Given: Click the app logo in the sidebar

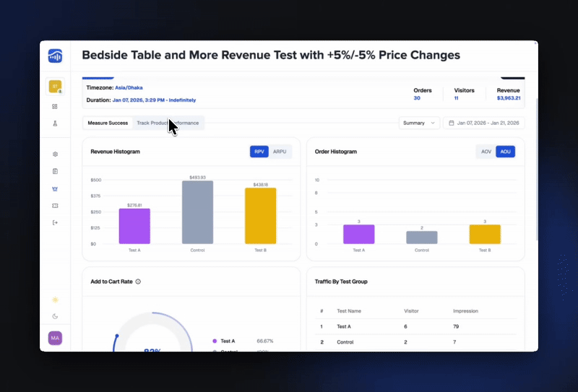Looking at the screenshot, I should (x=55, y=56).
